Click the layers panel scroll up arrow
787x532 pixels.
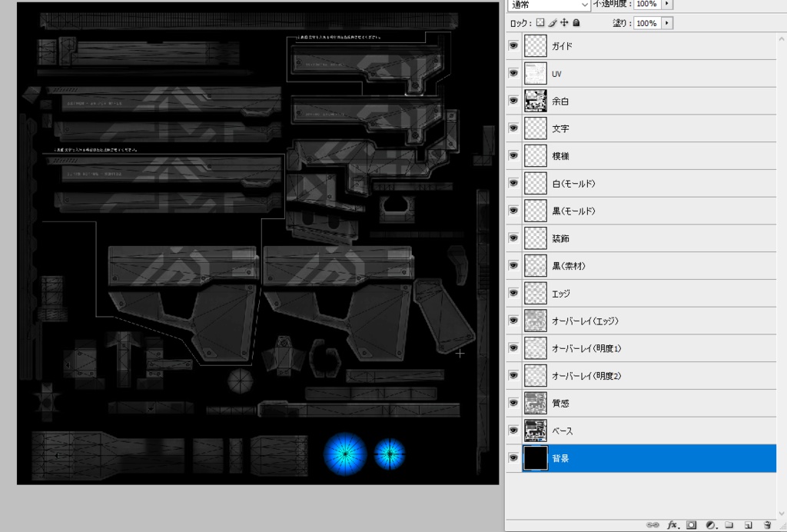coord(782,38)
